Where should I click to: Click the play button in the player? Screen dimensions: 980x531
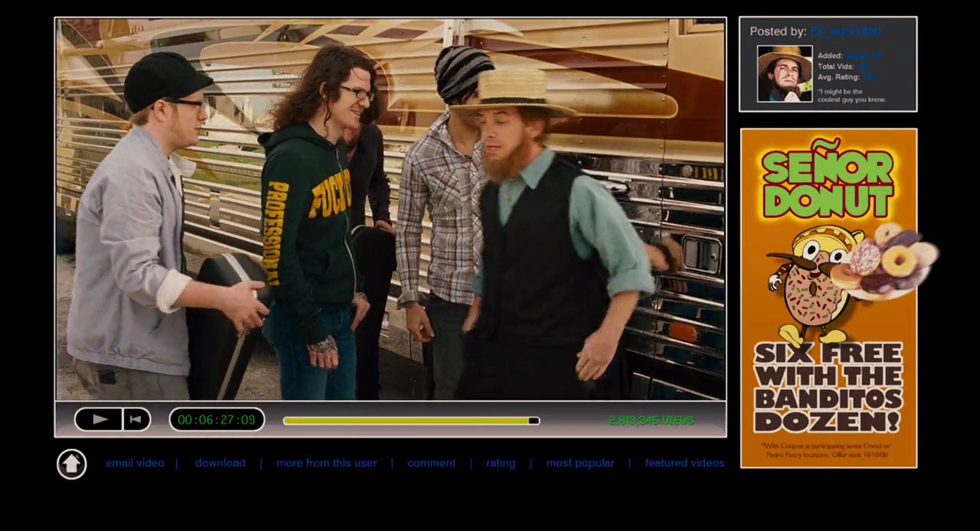[x=99, y=419]
